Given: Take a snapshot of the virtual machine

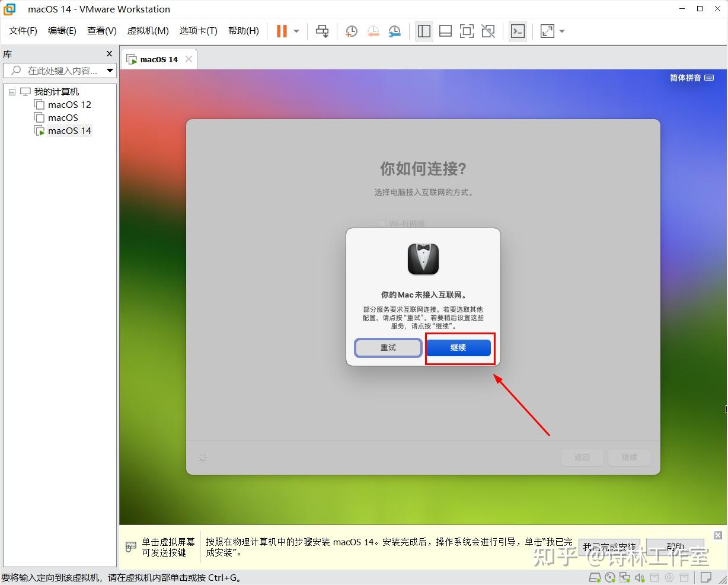Looking at the screenshot, I should coord(351,31).
